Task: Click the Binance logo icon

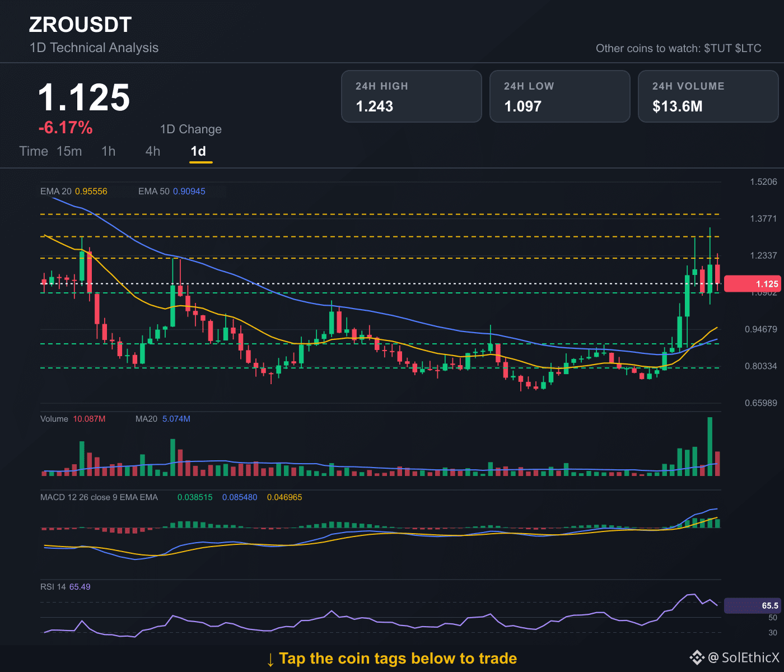Action: (x=697, y=657)
